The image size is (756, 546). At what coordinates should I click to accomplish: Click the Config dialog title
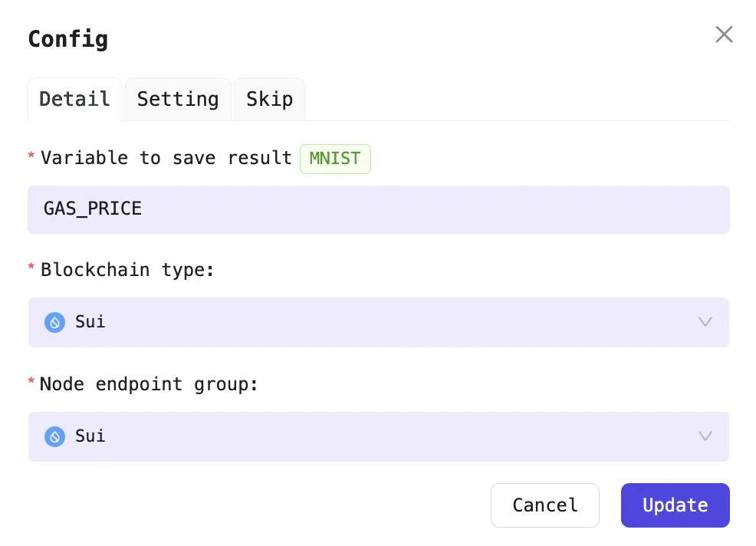[x=67, y=39]
